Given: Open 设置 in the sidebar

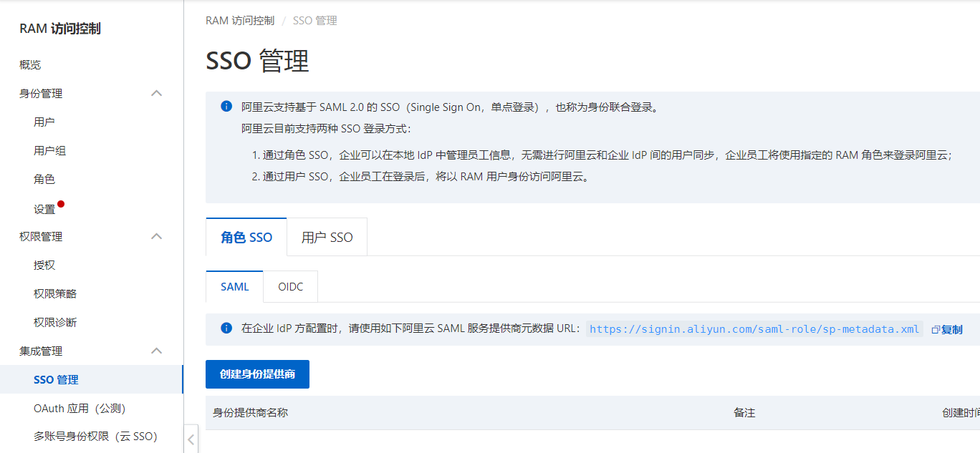Looking at the screenshot, I should (44, 209).
